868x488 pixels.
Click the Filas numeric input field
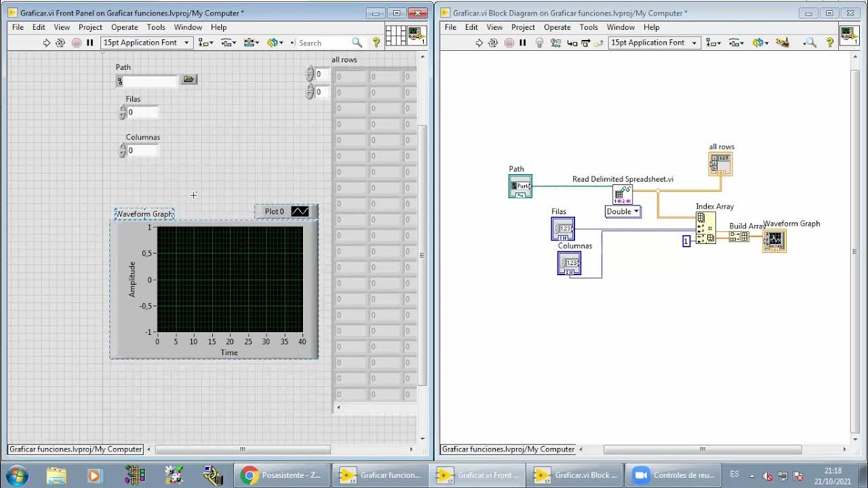[x=142, y=113]
